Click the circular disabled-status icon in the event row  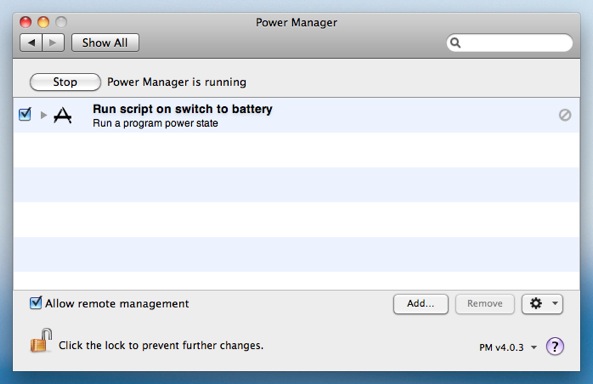[565, 115]
